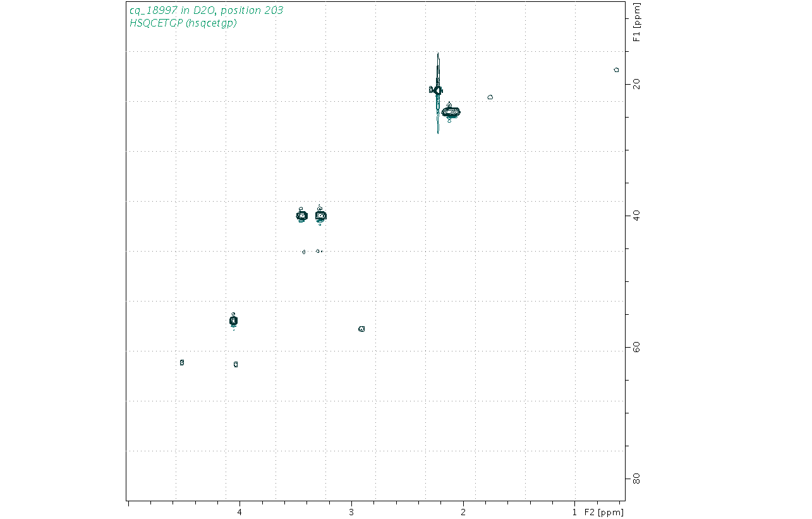Click the F1 axis tick label "20"
This screenshot has width=812, height=519.
[637, 84]
